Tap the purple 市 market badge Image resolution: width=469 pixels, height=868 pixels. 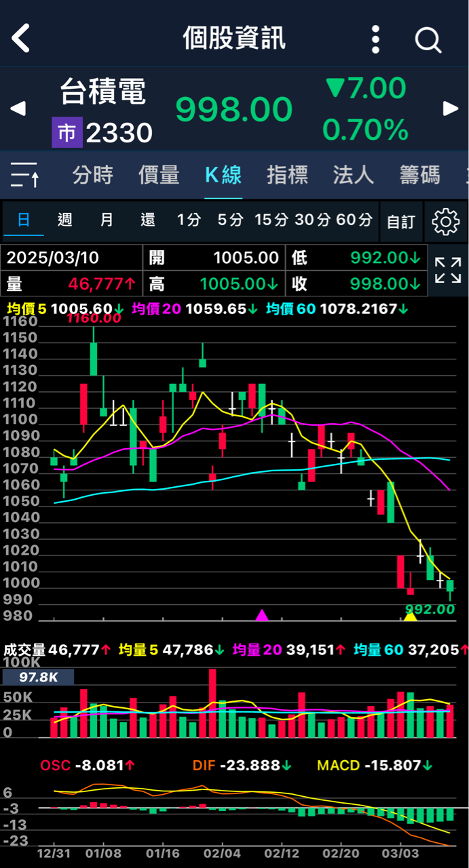pos(67,133)
